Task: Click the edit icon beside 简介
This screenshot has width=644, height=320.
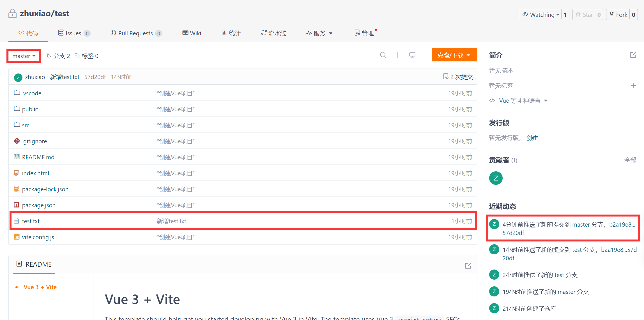Action: (633, 55)
